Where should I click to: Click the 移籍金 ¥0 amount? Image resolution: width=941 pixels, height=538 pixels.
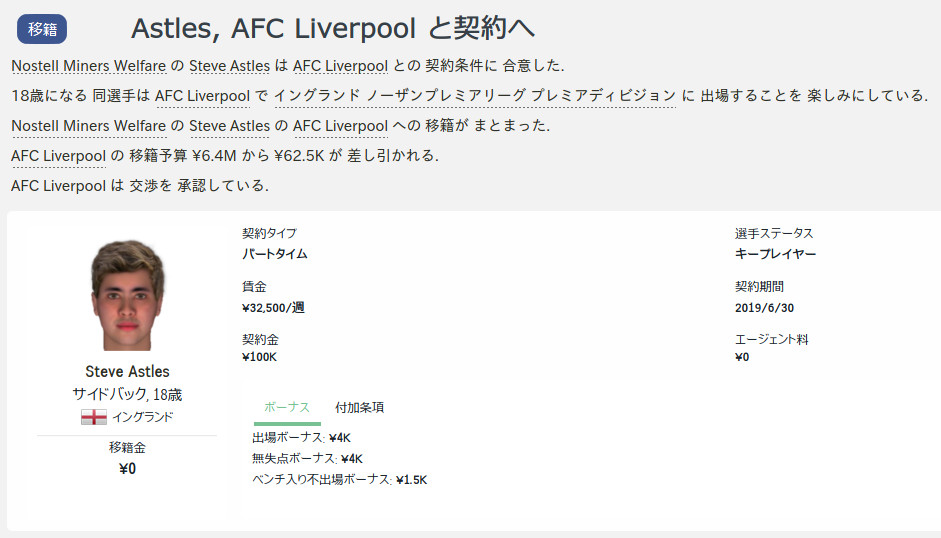point(127,468)
